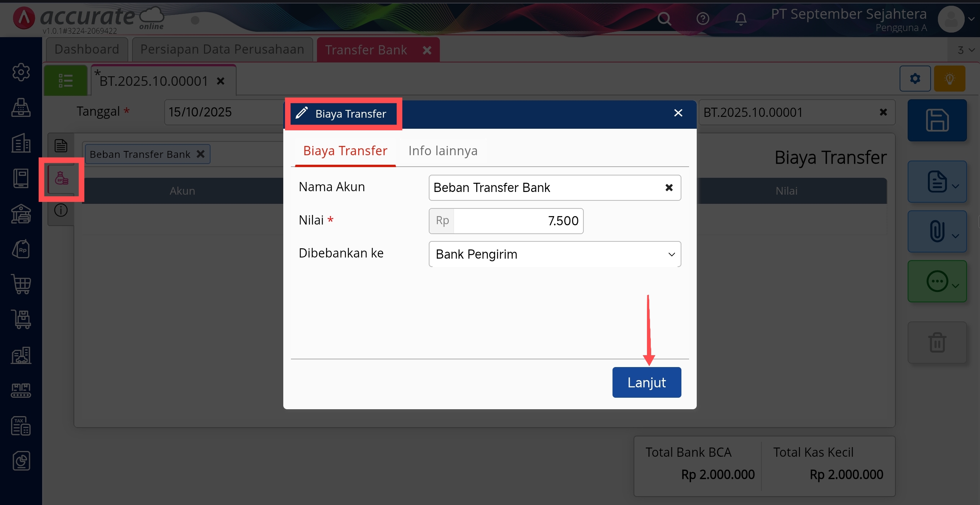Save the transfer with the floppy disk icon
Screen dimensions: 980x505
point(937,120)
